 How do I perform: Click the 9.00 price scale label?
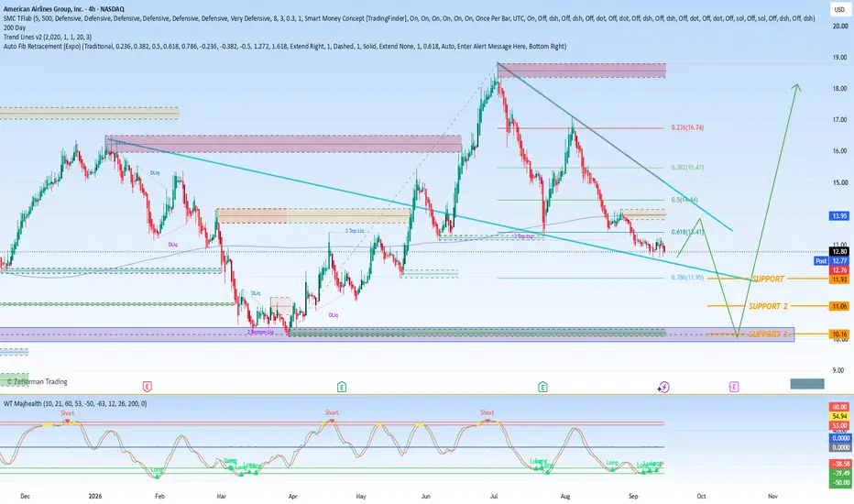[x=839, y=370]
